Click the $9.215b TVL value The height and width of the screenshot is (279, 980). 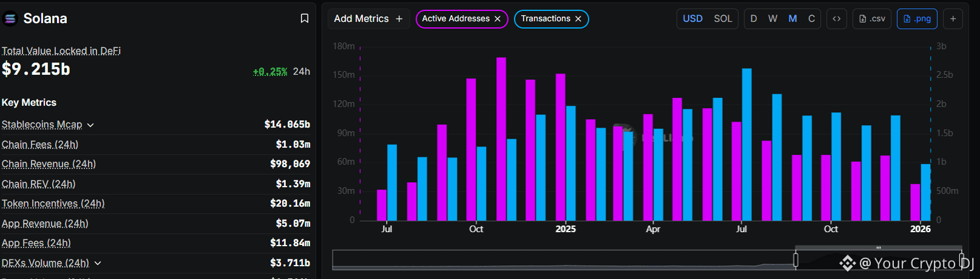point(36,69)
